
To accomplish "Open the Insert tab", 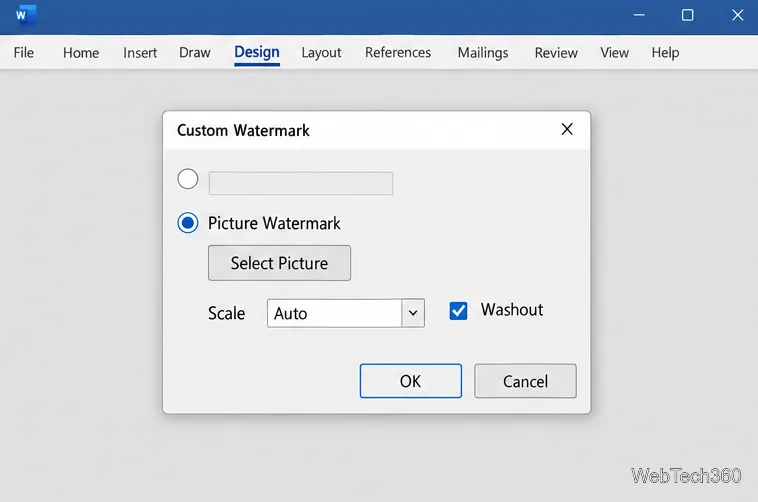I will pyautogui.click(x=140, y=52).
